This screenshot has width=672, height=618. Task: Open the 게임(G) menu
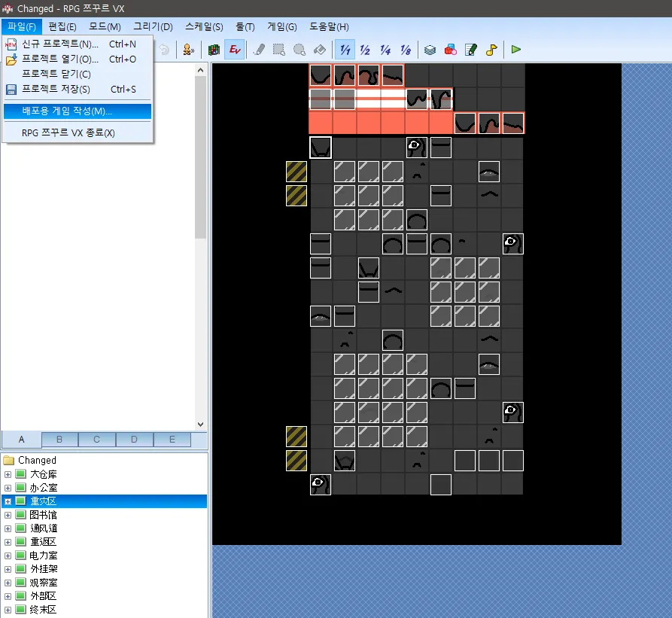pos(282,26)
